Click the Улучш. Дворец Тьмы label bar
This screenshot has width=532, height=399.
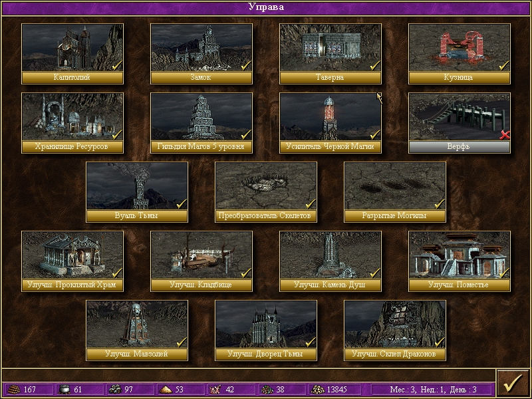[x=266, y=354]
